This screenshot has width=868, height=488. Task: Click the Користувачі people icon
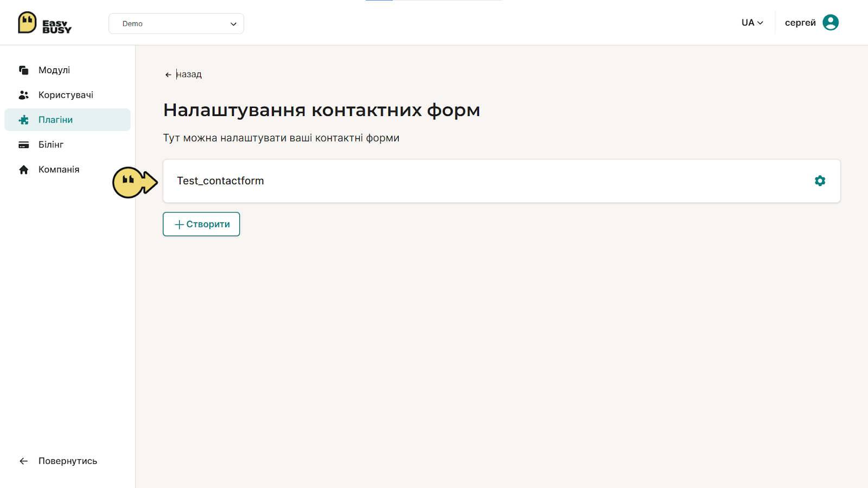24,95
